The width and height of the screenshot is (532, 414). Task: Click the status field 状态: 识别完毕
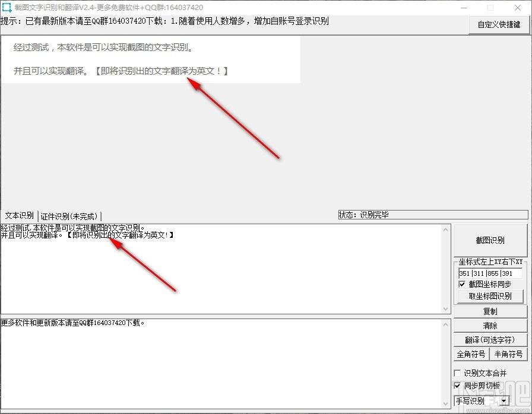coord(433,215)
